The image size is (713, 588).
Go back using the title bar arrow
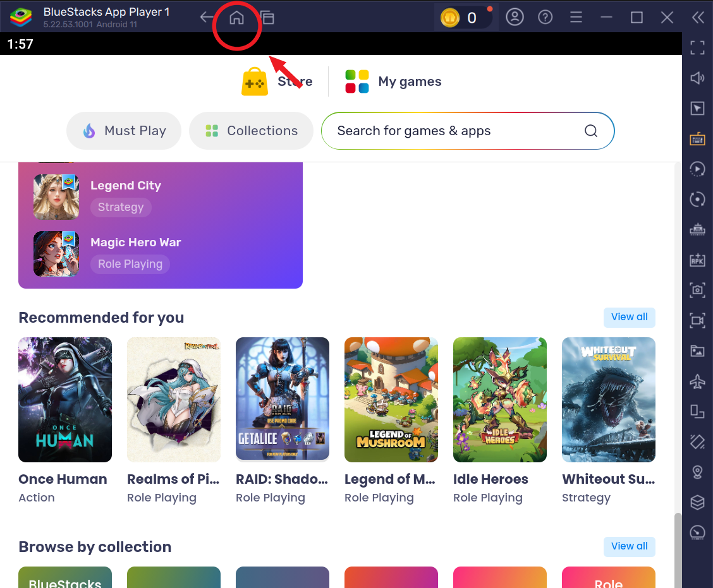click(x=206, y=17)
